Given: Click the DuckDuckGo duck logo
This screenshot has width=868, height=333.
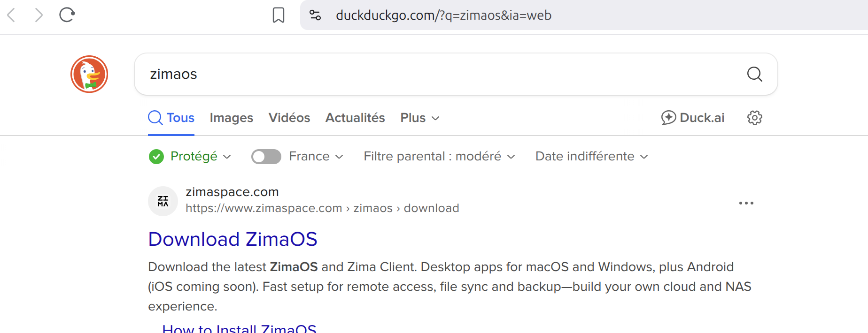Looking at the screenshot, I should [89, 74].
